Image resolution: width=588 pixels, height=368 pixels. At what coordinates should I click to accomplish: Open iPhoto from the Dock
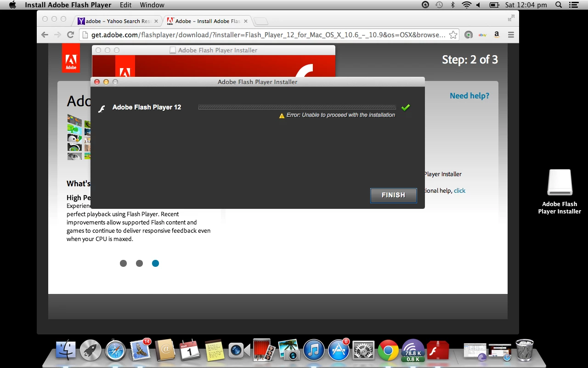point(288,351)
